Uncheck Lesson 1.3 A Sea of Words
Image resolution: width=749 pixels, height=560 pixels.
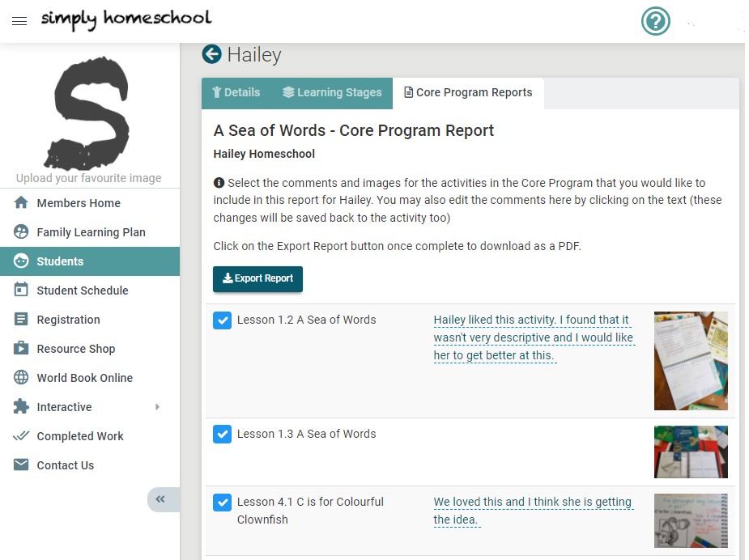[222, 435]
